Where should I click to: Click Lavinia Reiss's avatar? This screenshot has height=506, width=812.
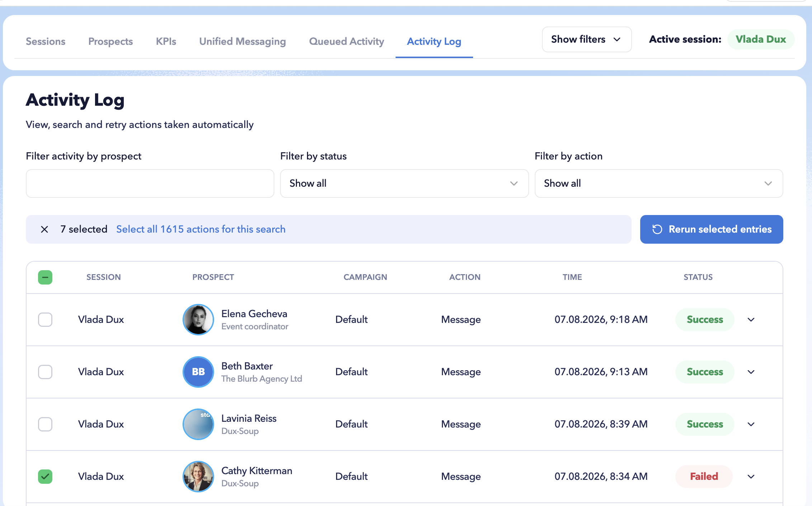[198, 424]
